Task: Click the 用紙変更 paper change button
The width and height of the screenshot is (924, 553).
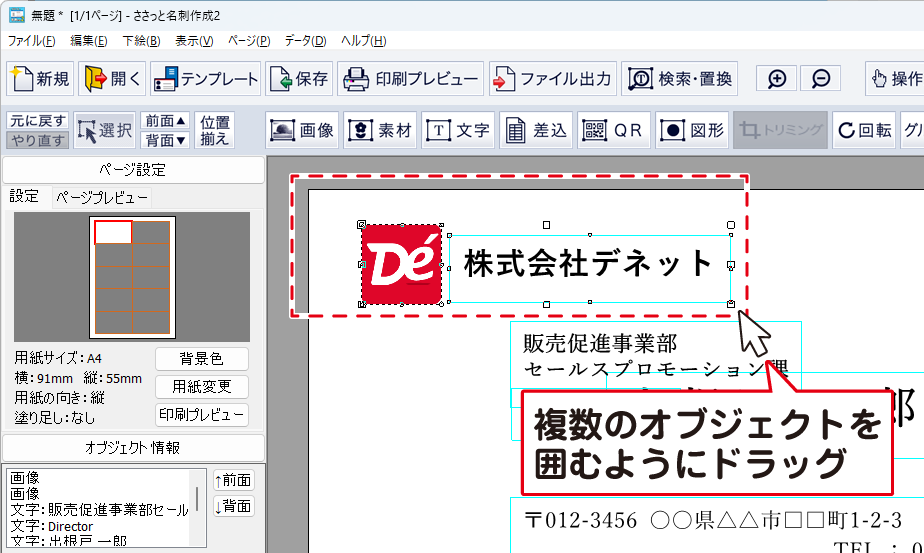Action: tap(202, 387)
